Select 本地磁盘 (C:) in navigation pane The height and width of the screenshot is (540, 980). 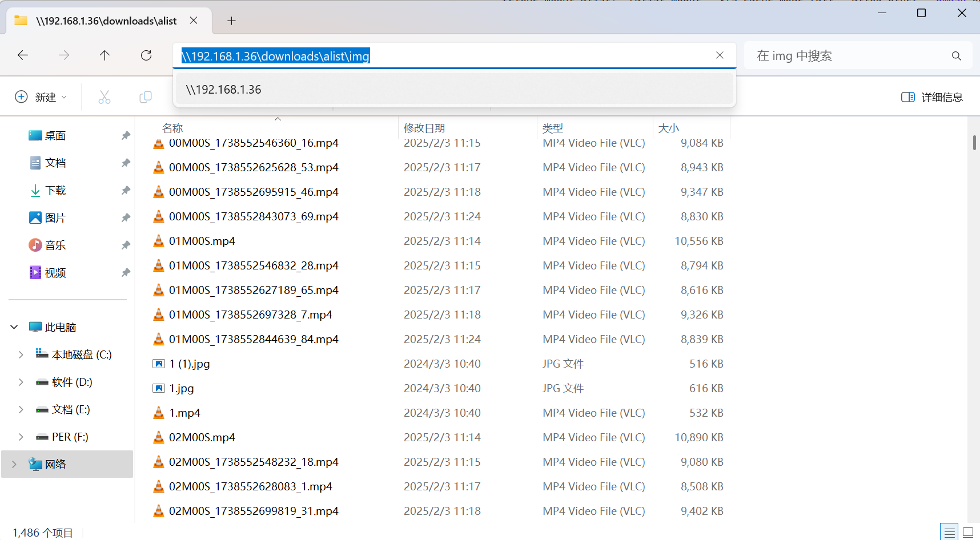pyautogui.click(x=74, y=354)
